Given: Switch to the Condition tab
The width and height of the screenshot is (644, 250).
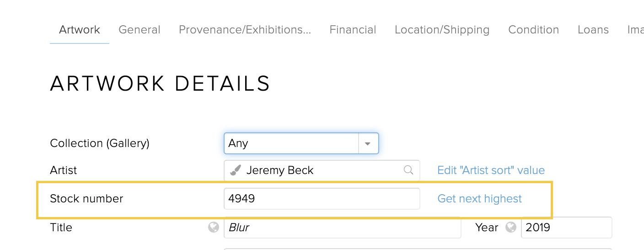Looking at the screenshot, I should 534,30.
